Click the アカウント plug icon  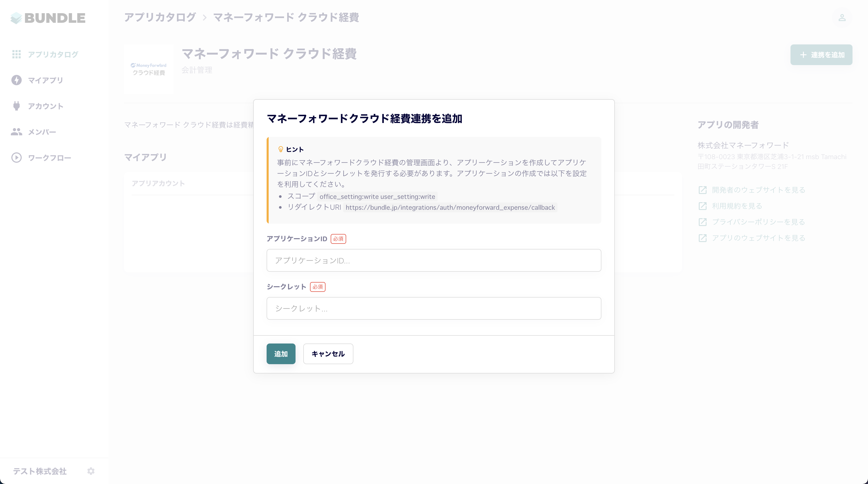pos(16,106)
